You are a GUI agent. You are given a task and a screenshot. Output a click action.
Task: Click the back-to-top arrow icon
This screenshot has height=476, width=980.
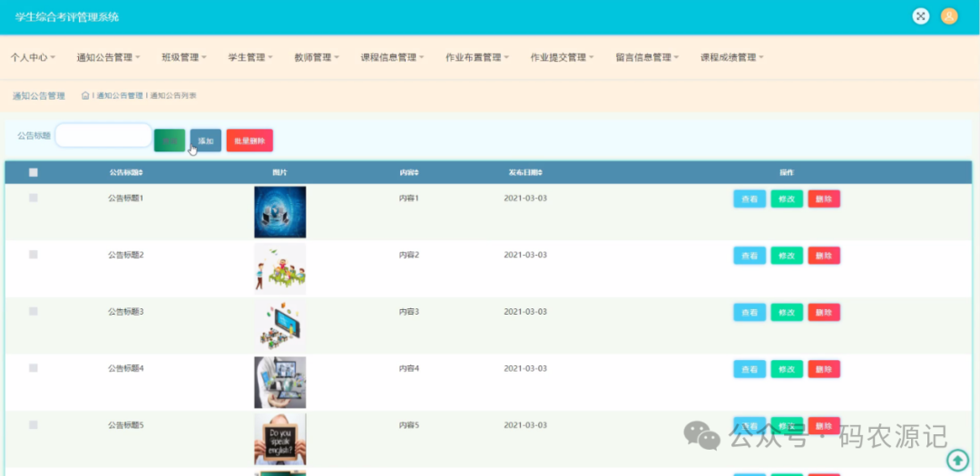[957, 461]
